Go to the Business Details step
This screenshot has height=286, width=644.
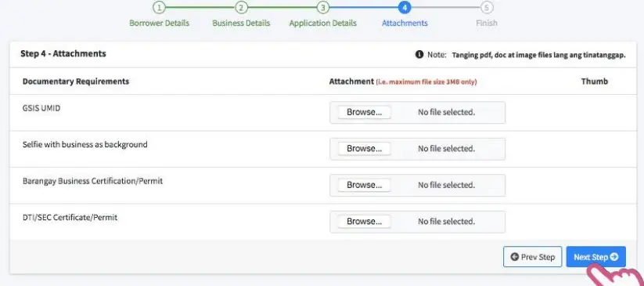point(241,23)
